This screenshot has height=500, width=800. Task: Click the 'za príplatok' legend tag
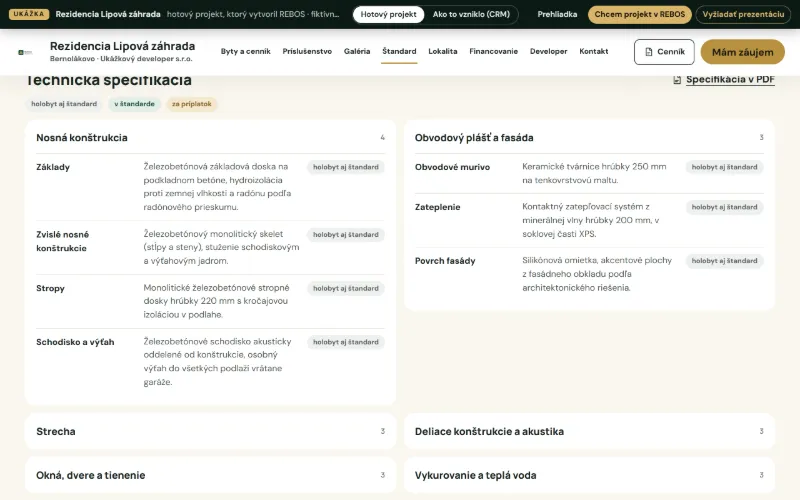(x=191, y=104)
